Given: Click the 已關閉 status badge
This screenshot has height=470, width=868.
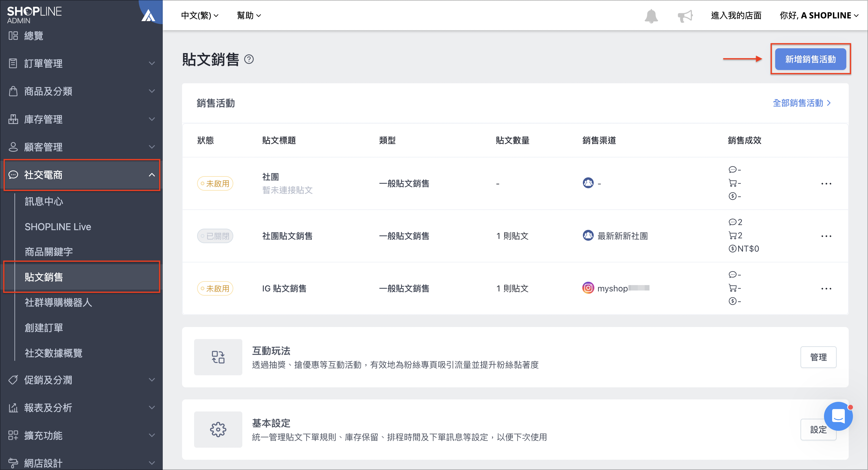Looking at the screenshot, I should tap(215, 236).
